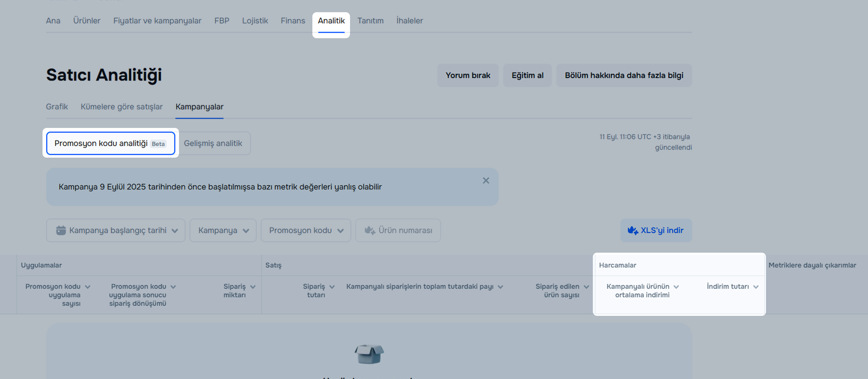Screen dimensions: 868x379
Task: Click the calendar icon in date filter
Action: coord(61,231)
